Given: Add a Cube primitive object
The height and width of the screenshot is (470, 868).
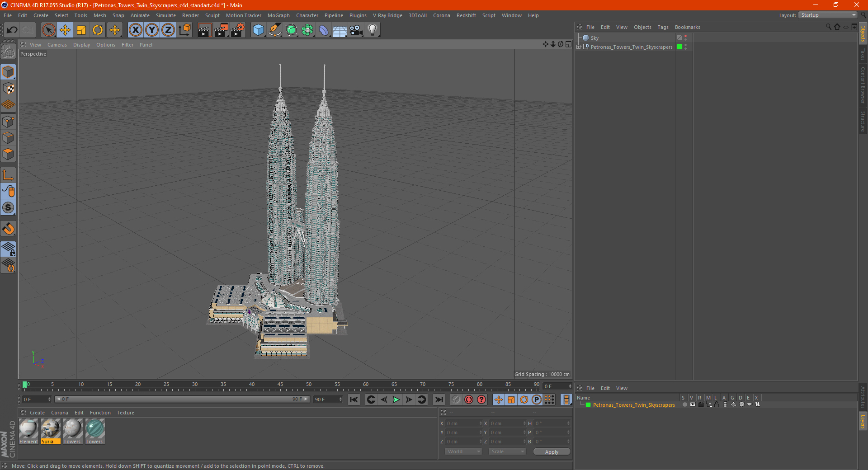Looking at the screenshot, I should click(258, 30).
